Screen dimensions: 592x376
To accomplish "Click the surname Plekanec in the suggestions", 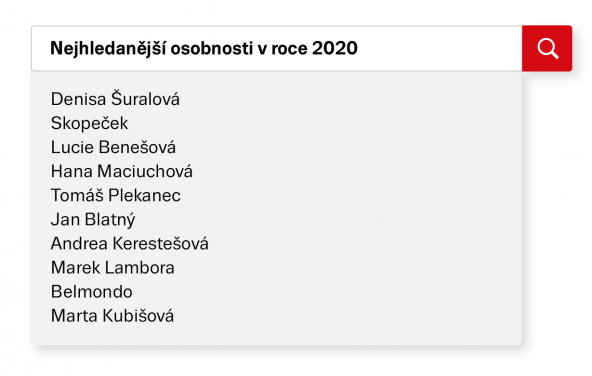I will (x=145, y=195).
